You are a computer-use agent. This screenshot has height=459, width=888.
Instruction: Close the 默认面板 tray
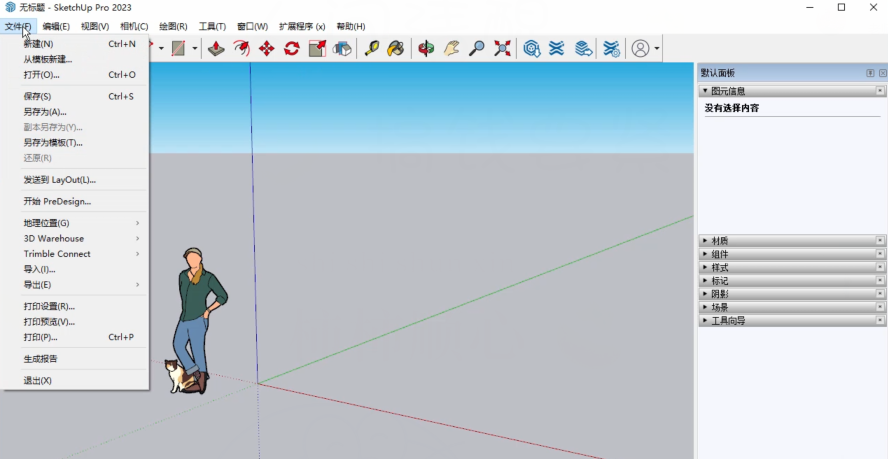882,73
